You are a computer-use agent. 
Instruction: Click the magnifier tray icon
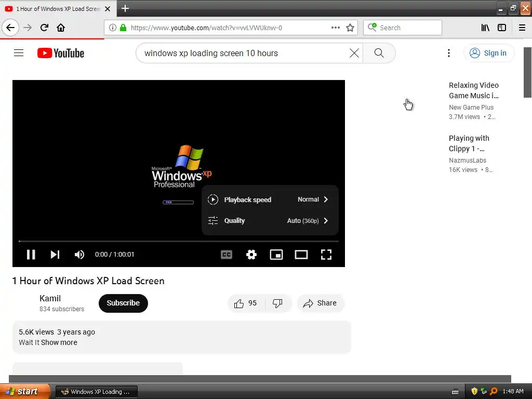tap(494, 391)
